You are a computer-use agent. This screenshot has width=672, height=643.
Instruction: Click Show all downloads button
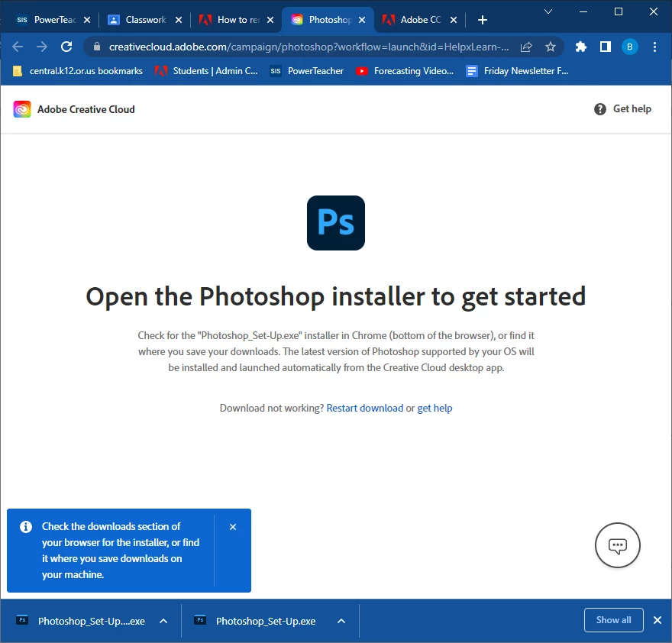pos(614,620)
